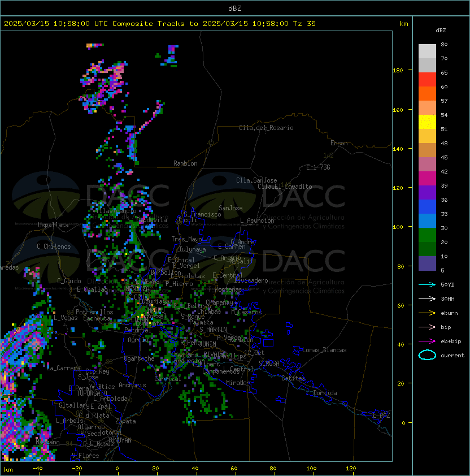Click the 50YD legend label
Viewport: 470px width, 476px height.
tap(447, 285)
